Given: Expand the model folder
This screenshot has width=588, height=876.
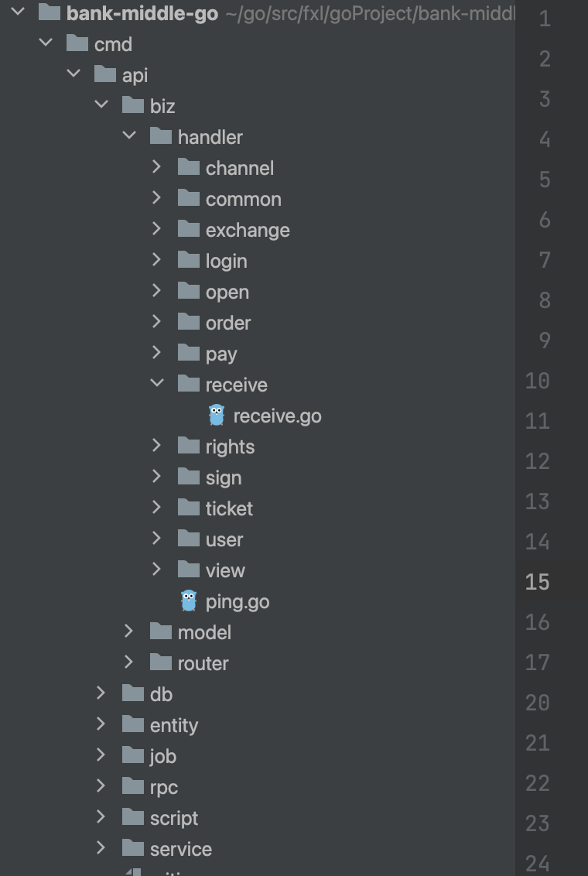Looking at the screenshot, I should coord(128,631).
